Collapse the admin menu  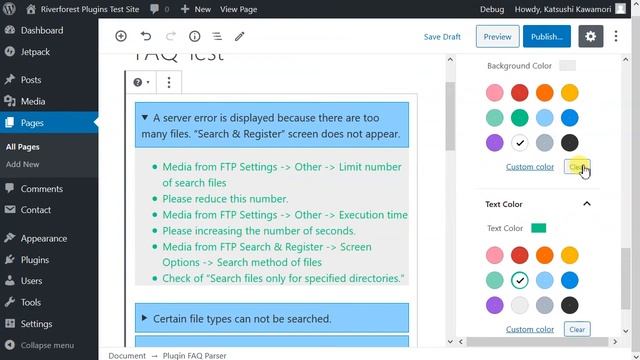[40, 345]
